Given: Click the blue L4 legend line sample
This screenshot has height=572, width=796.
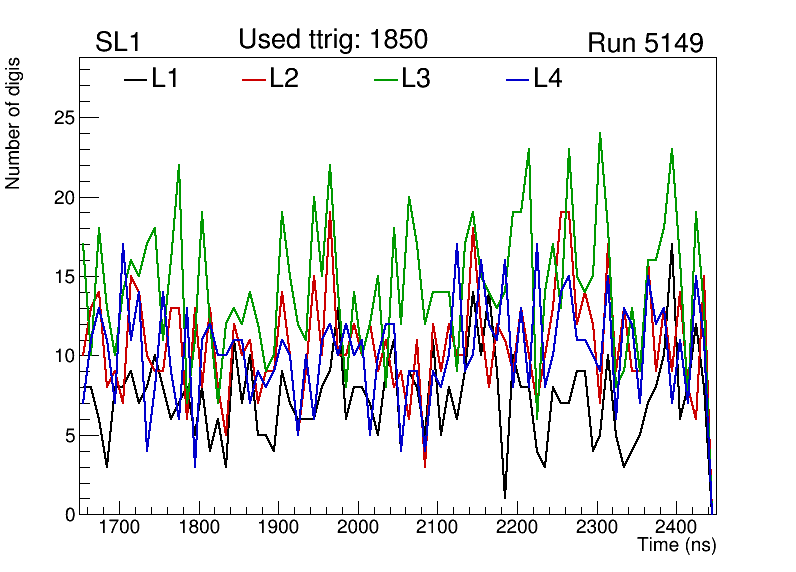Looking at the screenshot, I should (517, 80).
